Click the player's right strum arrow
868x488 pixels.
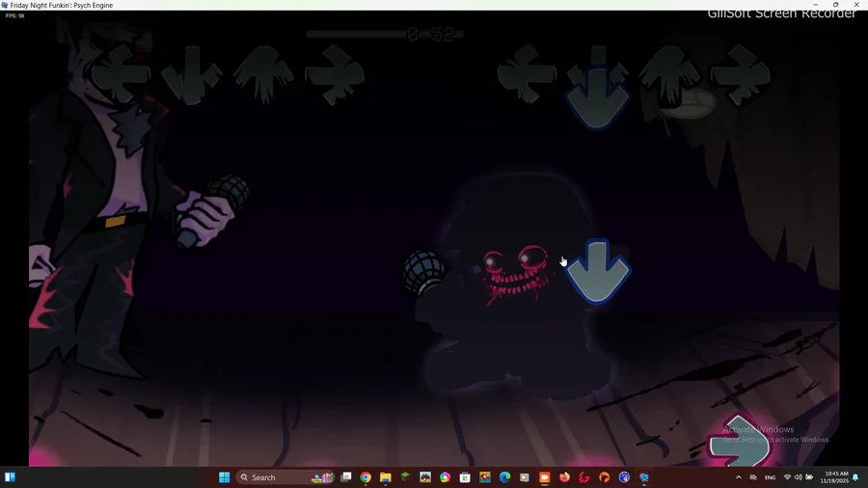[x=741, y=74]
